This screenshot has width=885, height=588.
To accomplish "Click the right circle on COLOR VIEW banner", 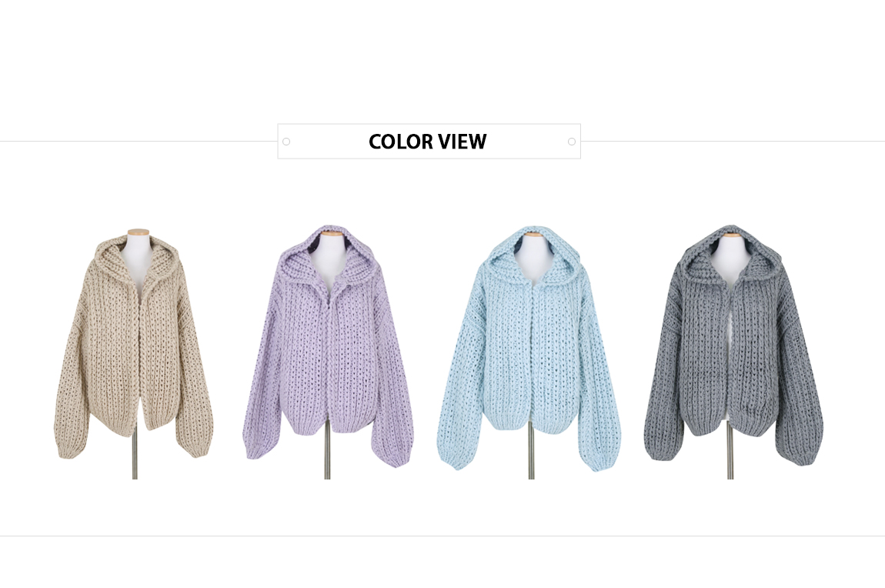I will [x=572, y=142].
